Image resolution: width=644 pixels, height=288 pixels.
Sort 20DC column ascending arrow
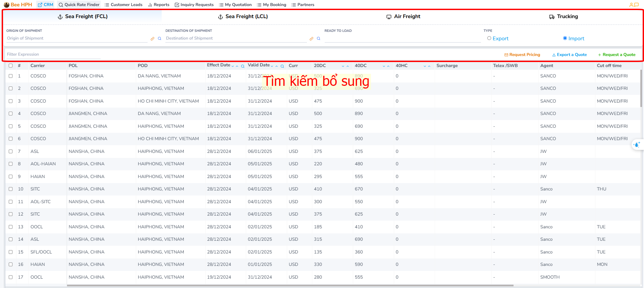pos(347,66)
